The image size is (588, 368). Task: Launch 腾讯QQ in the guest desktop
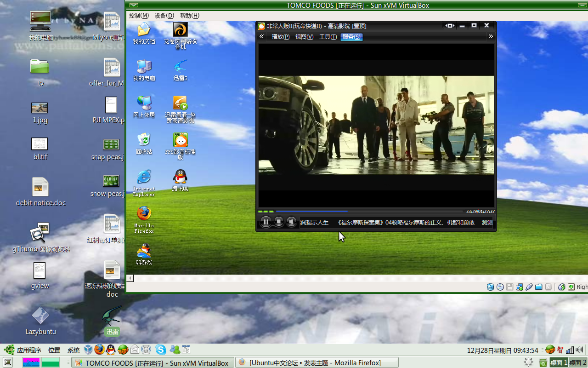click(x=181, y=180)
